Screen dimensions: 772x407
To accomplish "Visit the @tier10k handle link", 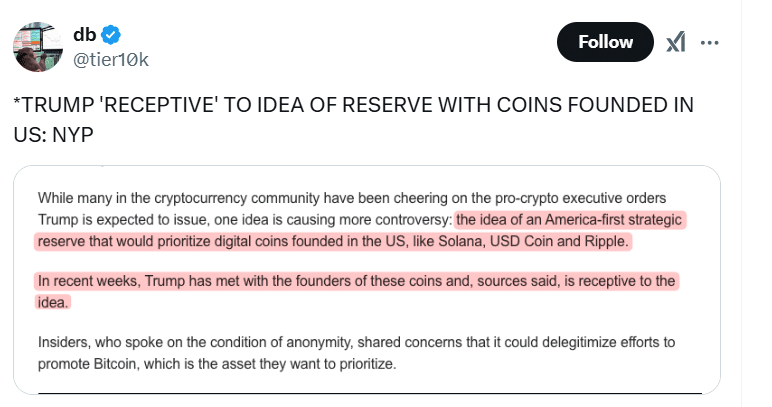I will pos(111,60).
